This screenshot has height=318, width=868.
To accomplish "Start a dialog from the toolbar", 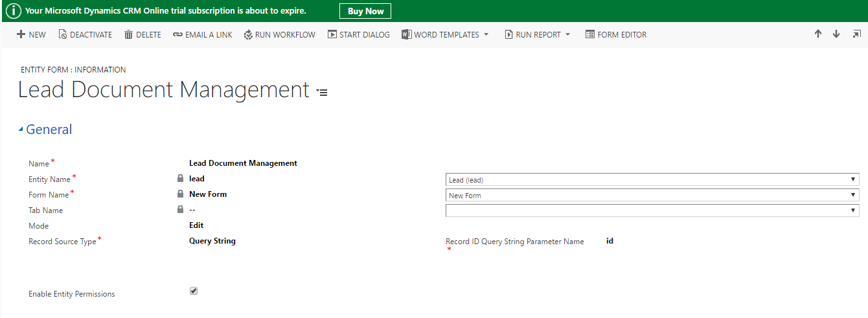I will pyautogui.click(x=358, y=34).
